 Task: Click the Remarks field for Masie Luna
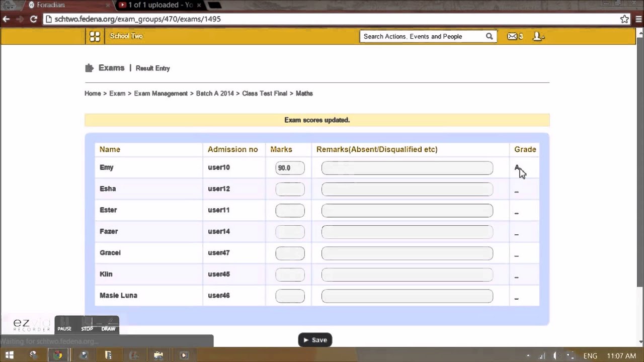pos(407,296)
